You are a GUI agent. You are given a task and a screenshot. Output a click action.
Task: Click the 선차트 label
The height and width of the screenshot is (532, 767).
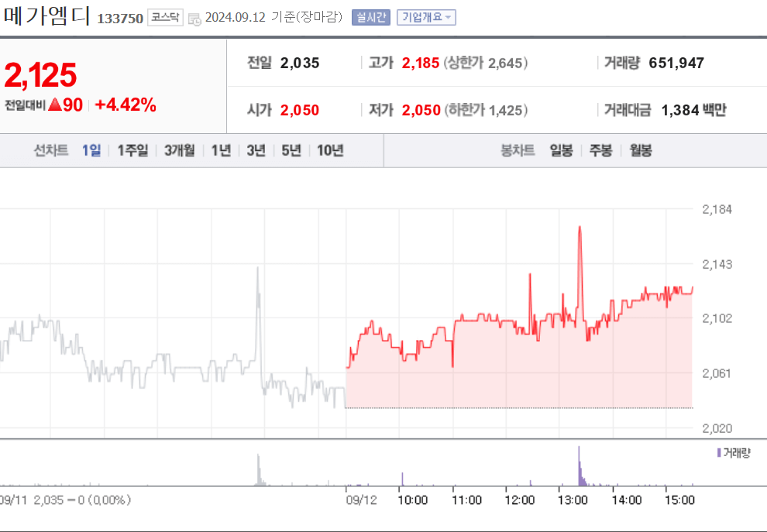[x=51, y=150]
